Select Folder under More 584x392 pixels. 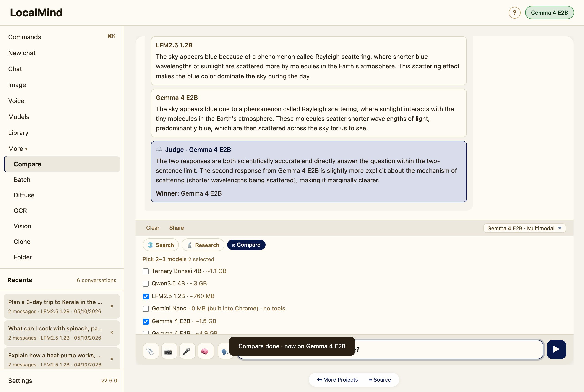pos(62,257)
